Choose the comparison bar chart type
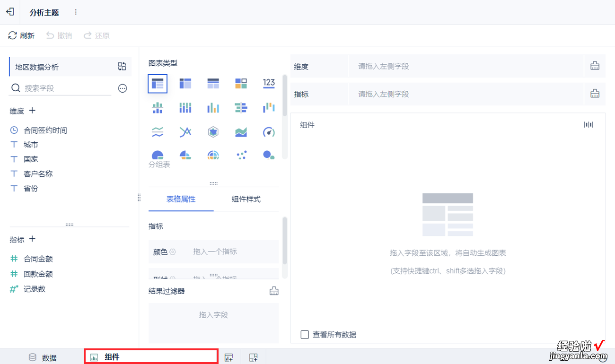615x364 pixels. coord(241,108)
